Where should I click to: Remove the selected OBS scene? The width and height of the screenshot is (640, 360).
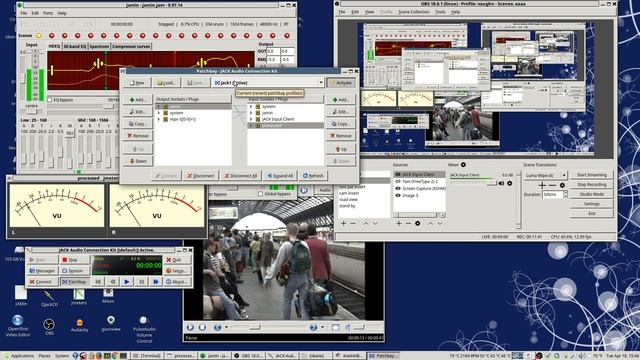point(353,223)
